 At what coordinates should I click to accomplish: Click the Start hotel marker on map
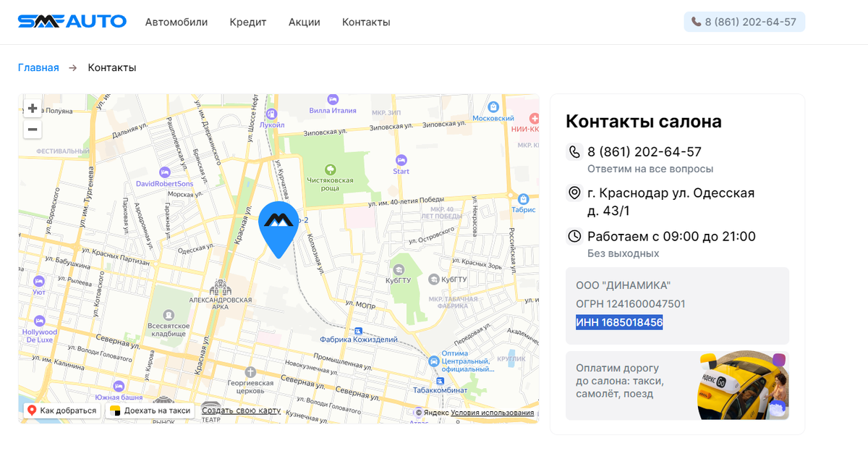[401, 160]
